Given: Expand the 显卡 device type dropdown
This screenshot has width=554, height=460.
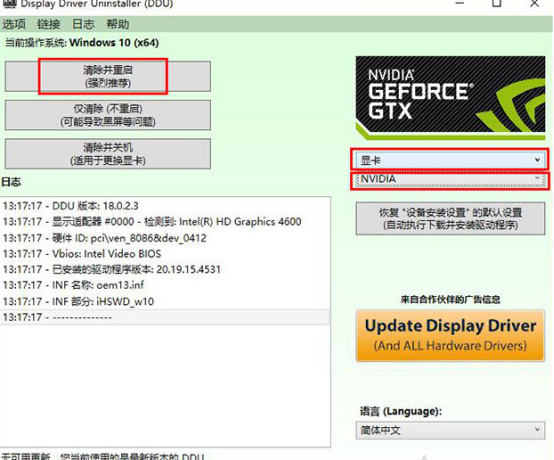Looking at the screenshot, I should (x=450, y=160).
